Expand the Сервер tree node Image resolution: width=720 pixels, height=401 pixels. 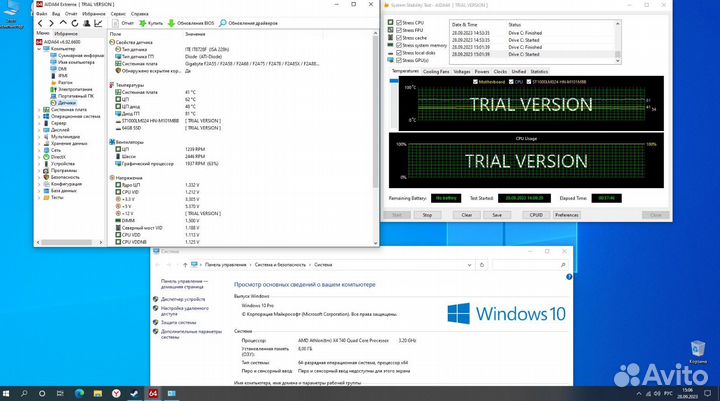pyautogui.click(x=39, y=123)
